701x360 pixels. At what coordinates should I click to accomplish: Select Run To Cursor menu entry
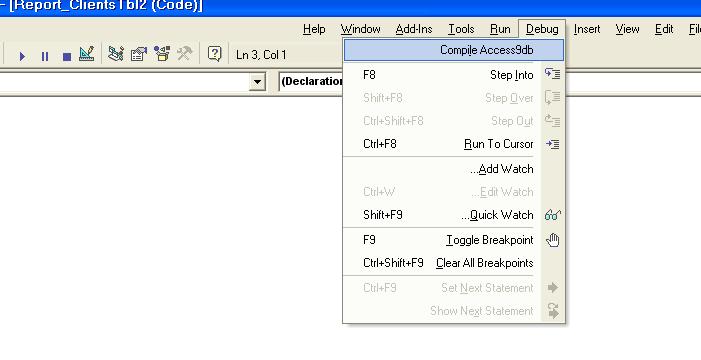(x=454, y=144)
